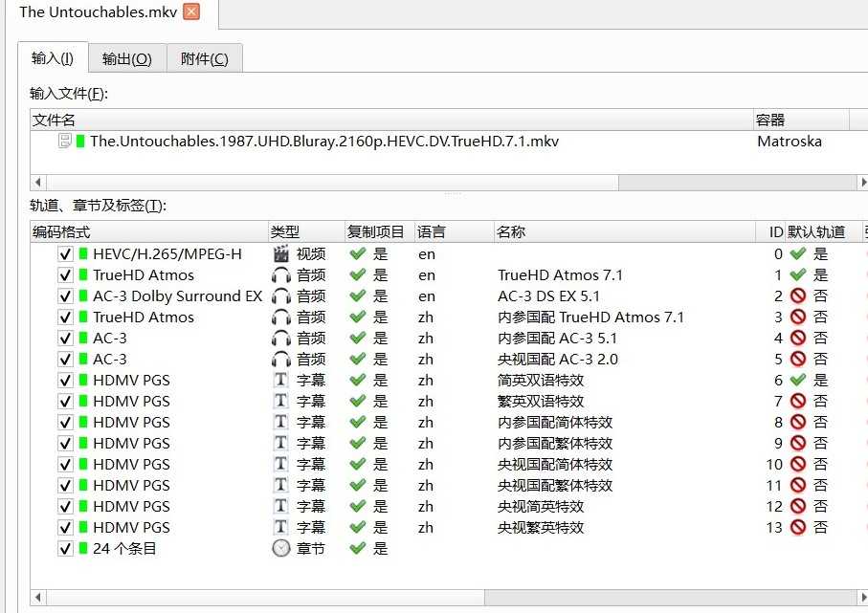The width and height of the screenshot is (868, 613).
Task: Click red no-default icon for track ID 7
Action: (x=798, y=401)
